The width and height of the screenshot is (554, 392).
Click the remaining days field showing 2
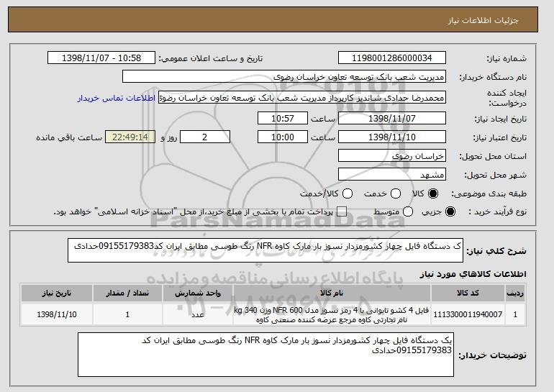205,137
